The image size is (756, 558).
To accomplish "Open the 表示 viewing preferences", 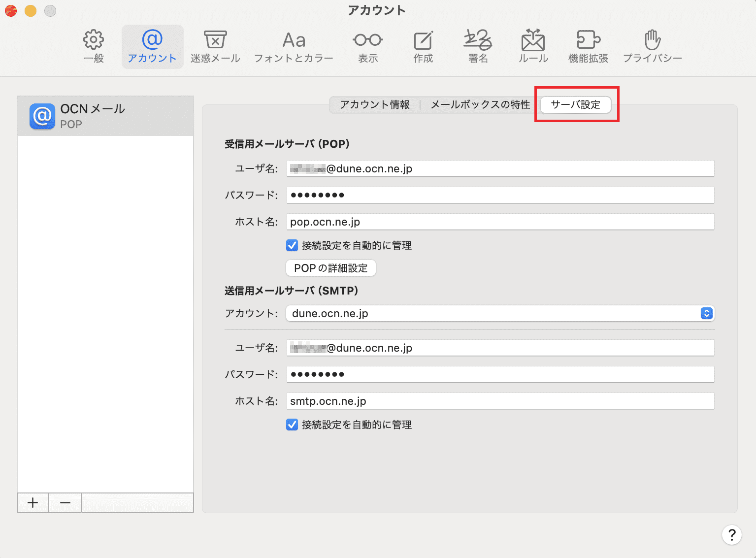I will (368, 47).
